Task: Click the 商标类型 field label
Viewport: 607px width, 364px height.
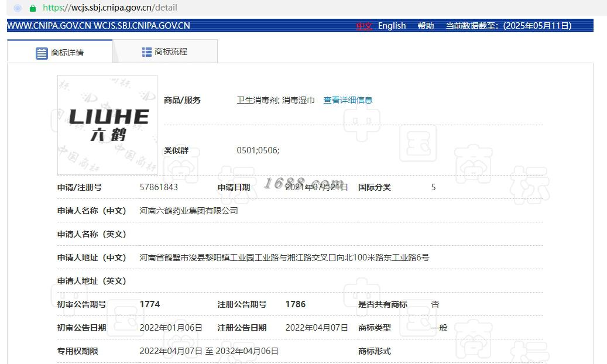Action: click(375, 328)
